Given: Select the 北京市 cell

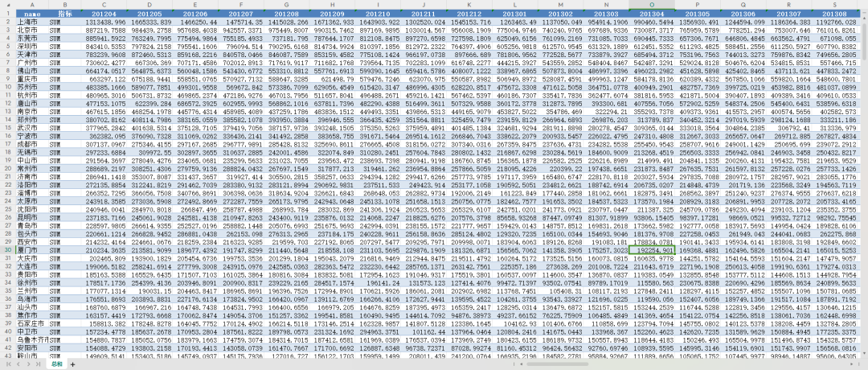Looking at the screenshot, I should click(x=33, y=29).
